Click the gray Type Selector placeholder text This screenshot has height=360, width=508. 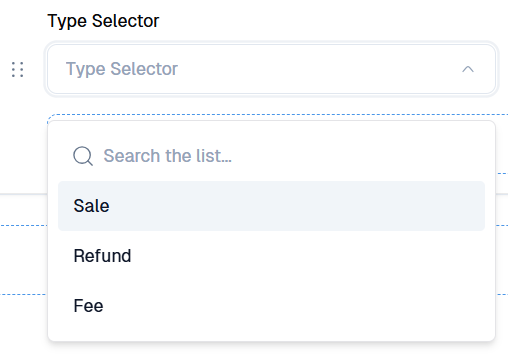[x=122, y=69]
